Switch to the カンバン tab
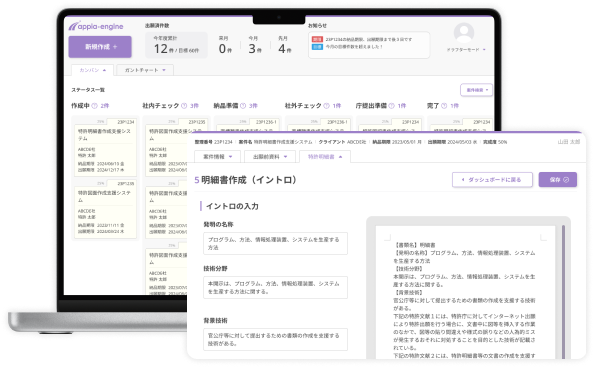 click(x=92, y=70)
